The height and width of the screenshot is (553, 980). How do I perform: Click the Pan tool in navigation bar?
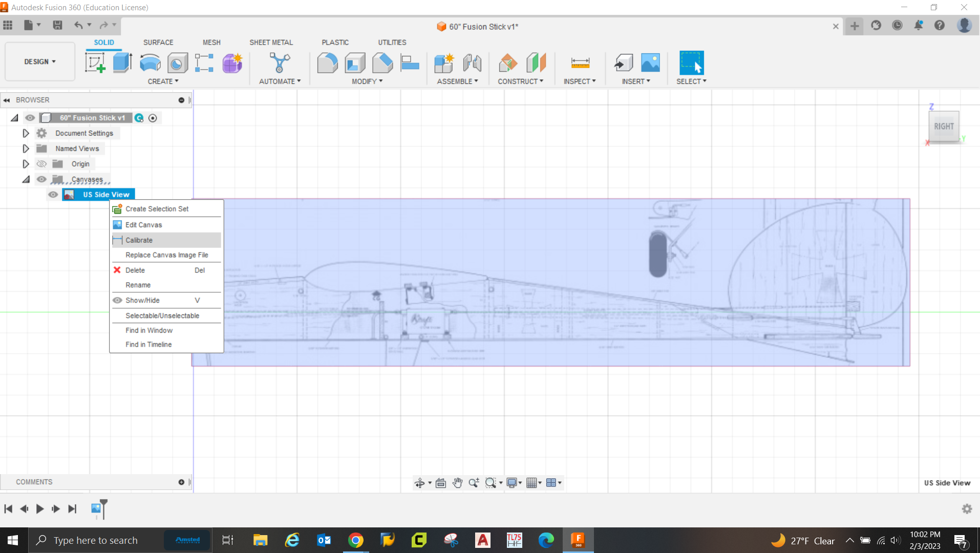457,482
